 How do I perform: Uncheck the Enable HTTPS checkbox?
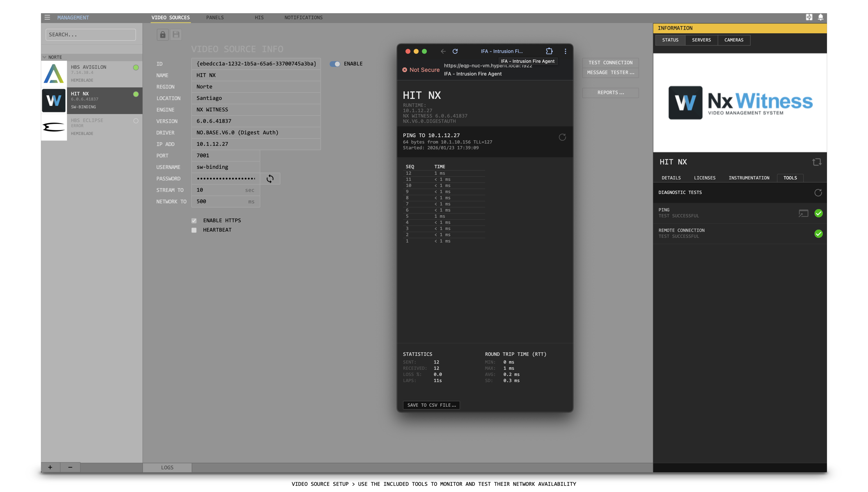[x=194, y=221]
